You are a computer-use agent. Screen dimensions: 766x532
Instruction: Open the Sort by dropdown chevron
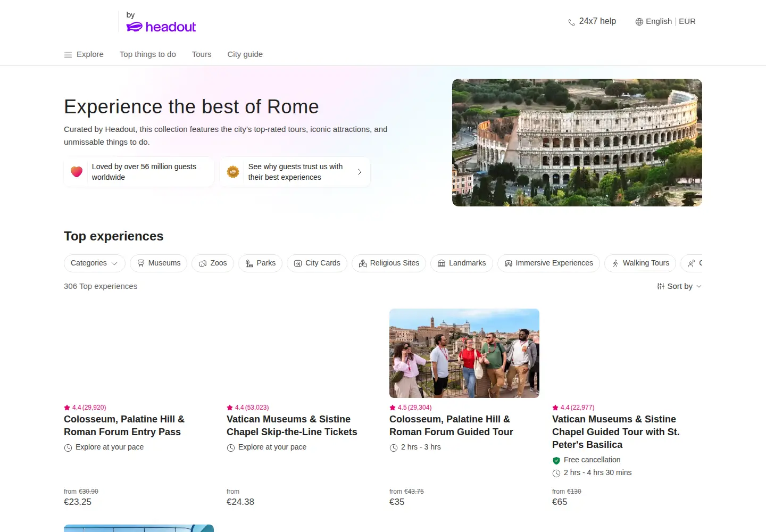[699, 286]
